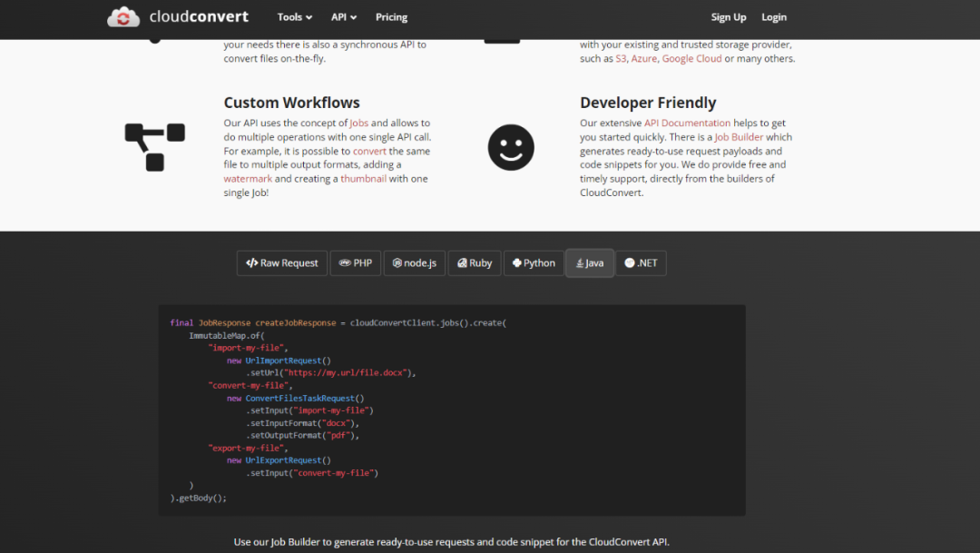Click the ImmutableMap.of( code line
Screen dimensions: 980x553
coord(227,335)
